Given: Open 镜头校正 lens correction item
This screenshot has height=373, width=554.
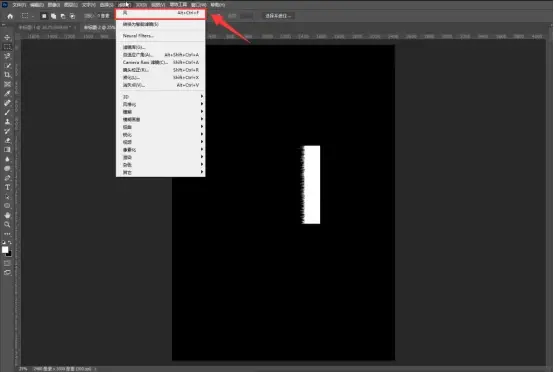Looking at the screenshot, I should click(160, 70).
